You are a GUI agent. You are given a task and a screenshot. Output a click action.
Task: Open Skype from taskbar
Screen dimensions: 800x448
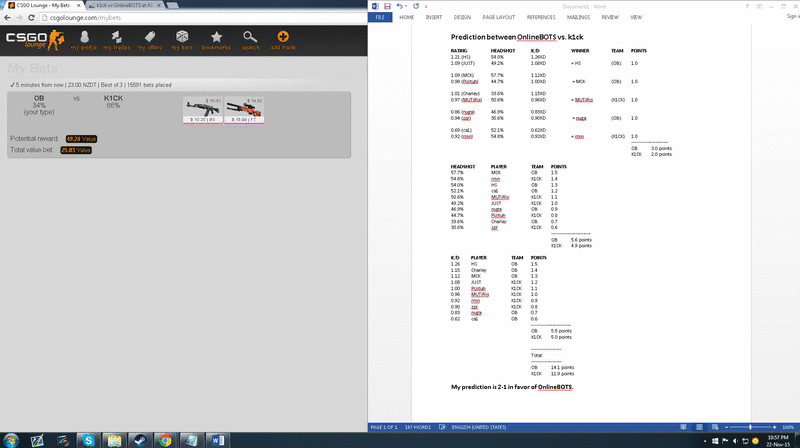tap(88, 440)
